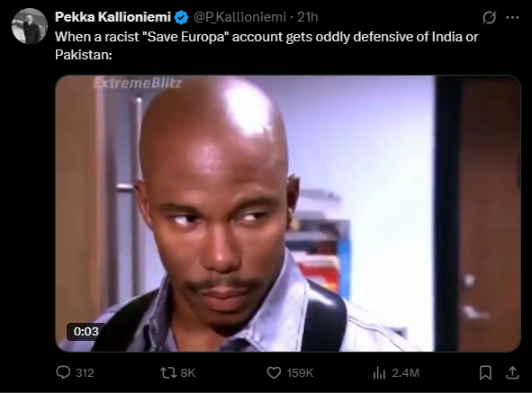Click the 0:03 video duration badge

click(86, 331)
